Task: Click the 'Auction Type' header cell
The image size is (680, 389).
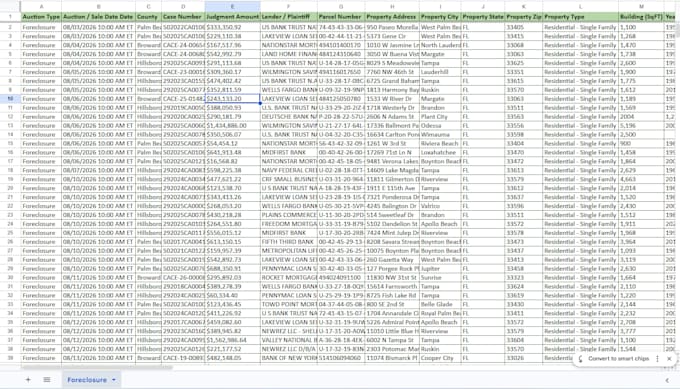Action: click(x=41, y=17)
